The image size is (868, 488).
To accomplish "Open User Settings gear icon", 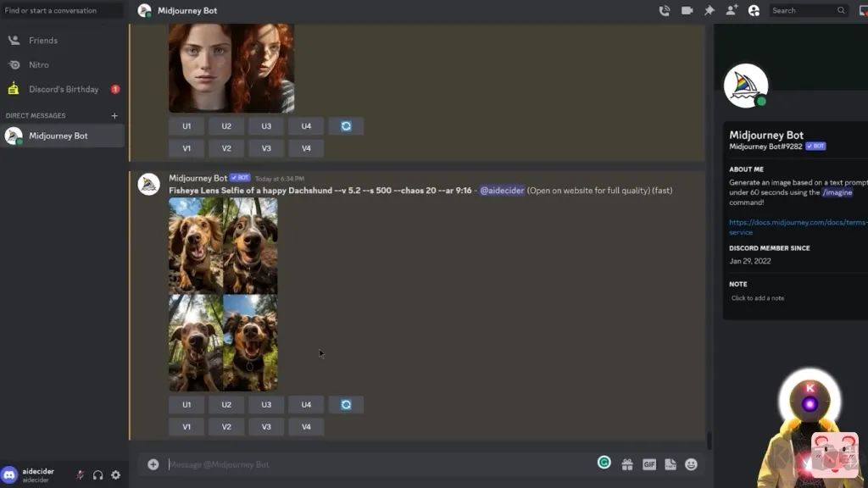I will 116,475.
